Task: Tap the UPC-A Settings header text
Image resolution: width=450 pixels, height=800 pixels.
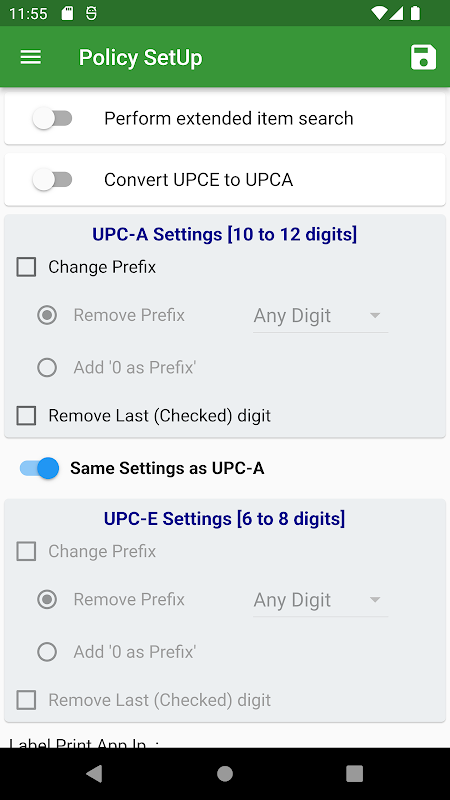Action: coord(224,234)
